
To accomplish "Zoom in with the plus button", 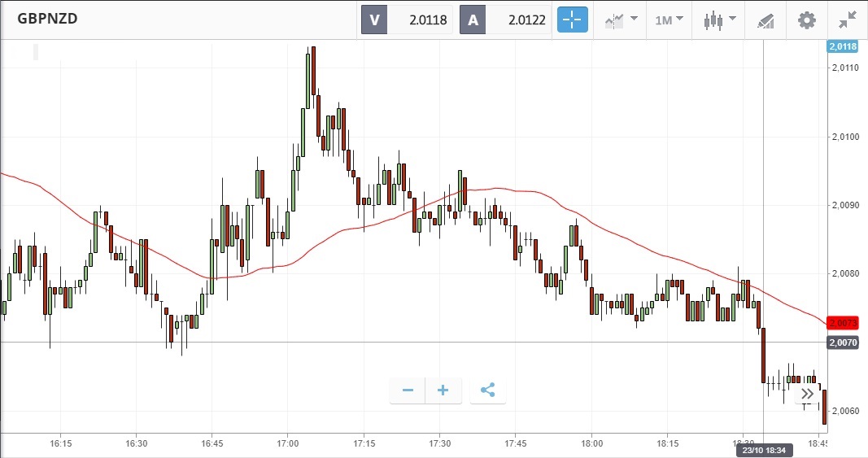I will pyautogui.click(x=443, y=390).
